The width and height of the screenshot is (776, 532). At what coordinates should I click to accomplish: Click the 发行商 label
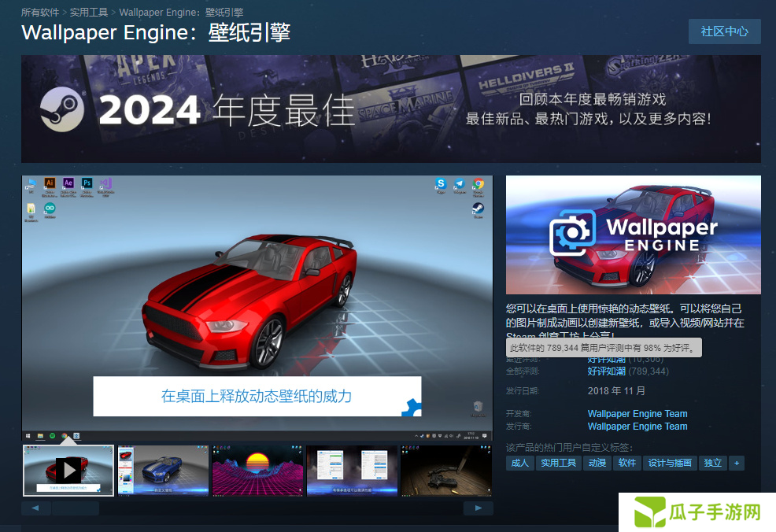pos(519,427)
